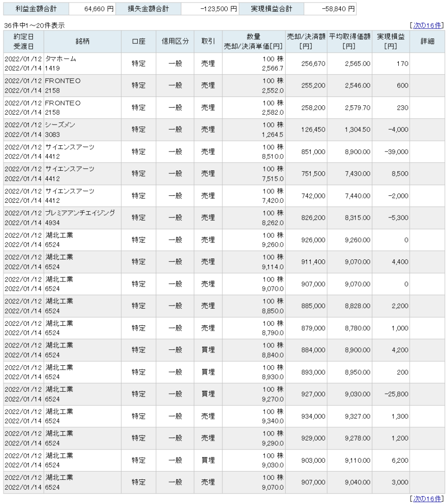Open the top 次の16件 link
The width and height of the screenshot is (447, 504).
pyautogui.click(x=427, y=26)
